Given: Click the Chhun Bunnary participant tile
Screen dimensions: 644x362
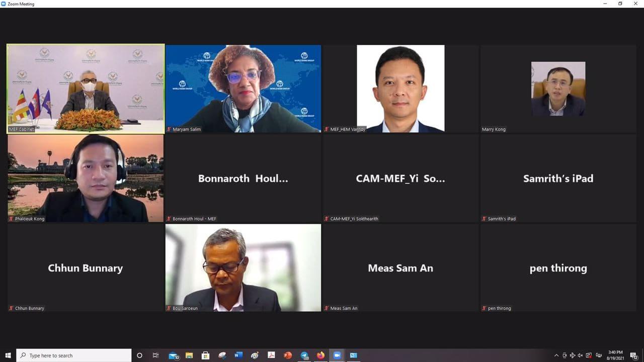Looking at the screenshot, I should tap(86, 267).
